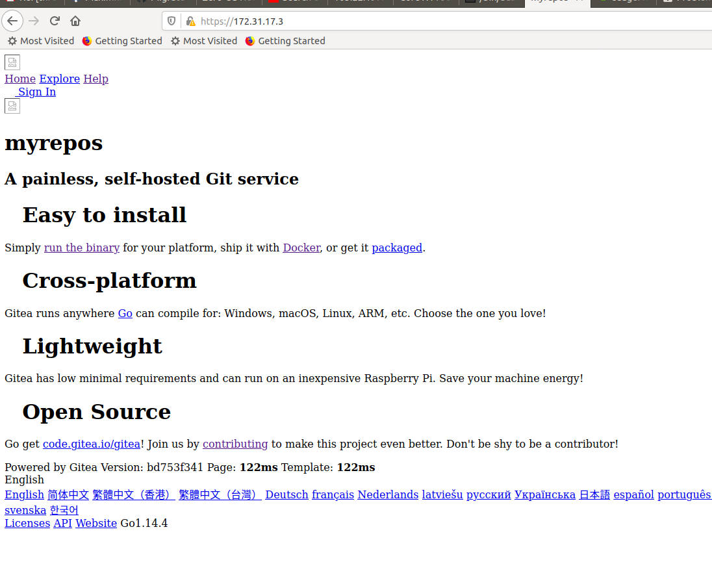Click the 'run the binary' link
Viewport: 712px width, 588px height.
(x=81, y=248)
